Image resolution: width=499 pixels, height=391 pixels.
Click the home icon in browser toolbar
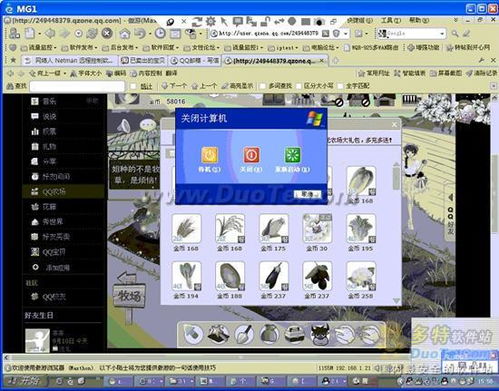coord(125,33)
